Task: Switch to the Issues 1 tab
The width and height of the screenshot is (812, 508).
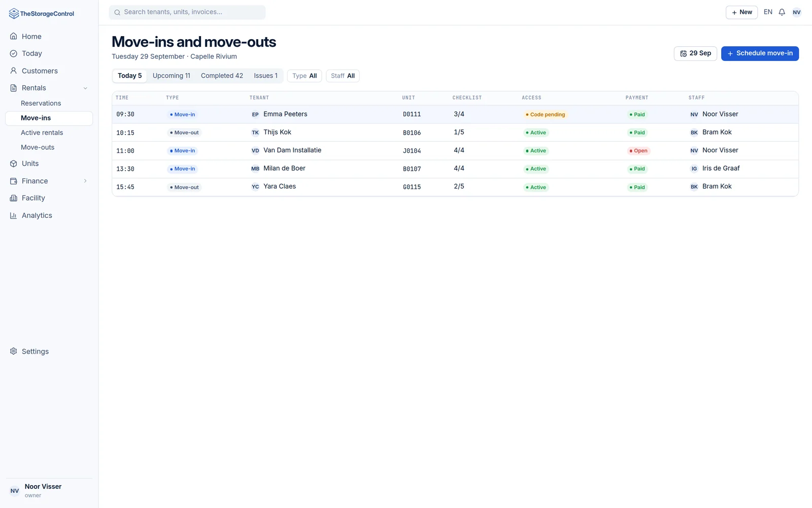Action: pos(266,76)
